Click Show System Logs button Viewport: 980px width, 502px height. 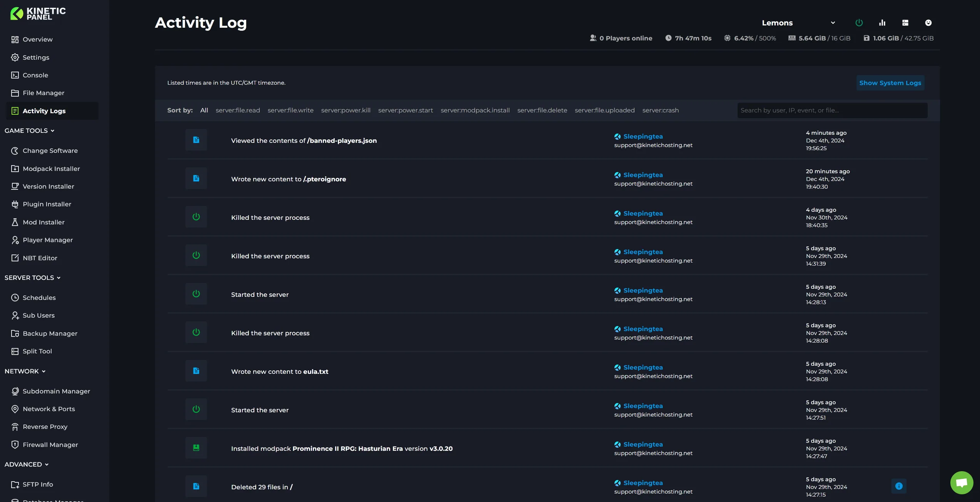tap(890, 83)
